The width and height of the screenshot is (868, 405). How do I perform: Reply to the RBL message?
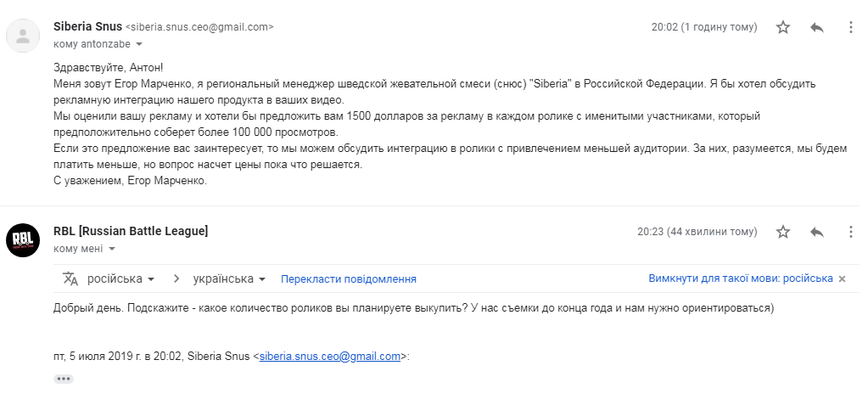pyautogui.click(x=817, y=232)
